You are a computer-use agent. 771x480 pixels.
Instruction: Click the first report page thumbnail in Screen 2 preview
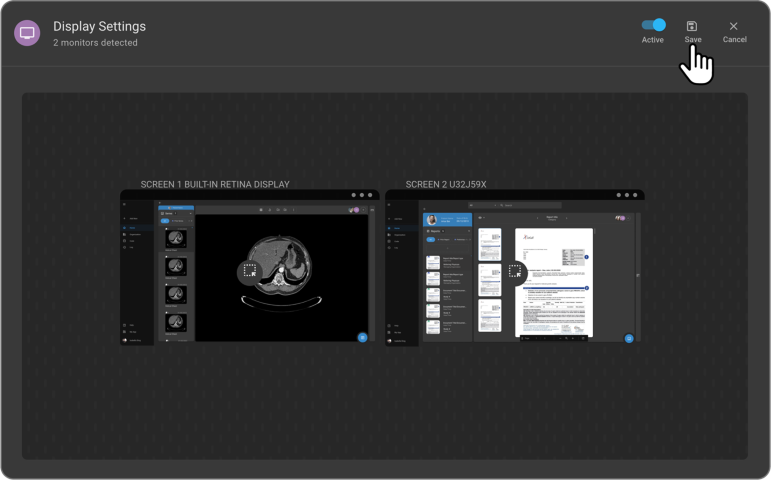(490, 243)
